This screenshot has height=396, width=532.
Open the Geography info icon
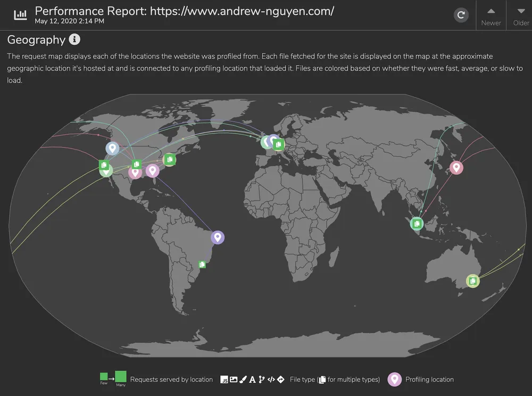(74, 39)
